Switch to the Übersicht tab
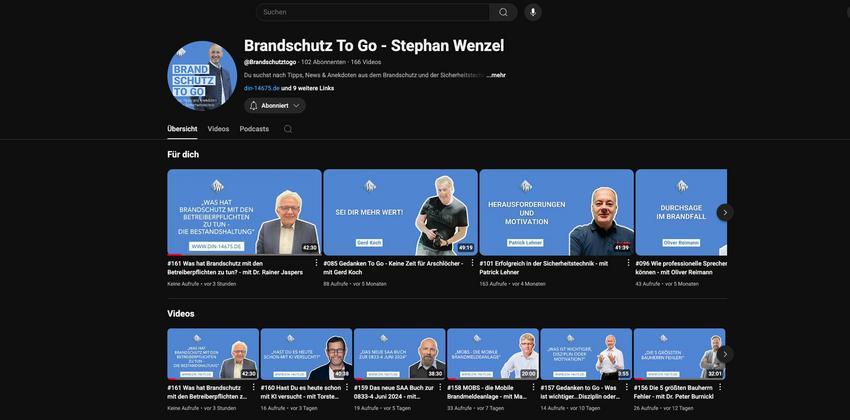The width and height of the screenshot is (850, 420). [182, 129]
